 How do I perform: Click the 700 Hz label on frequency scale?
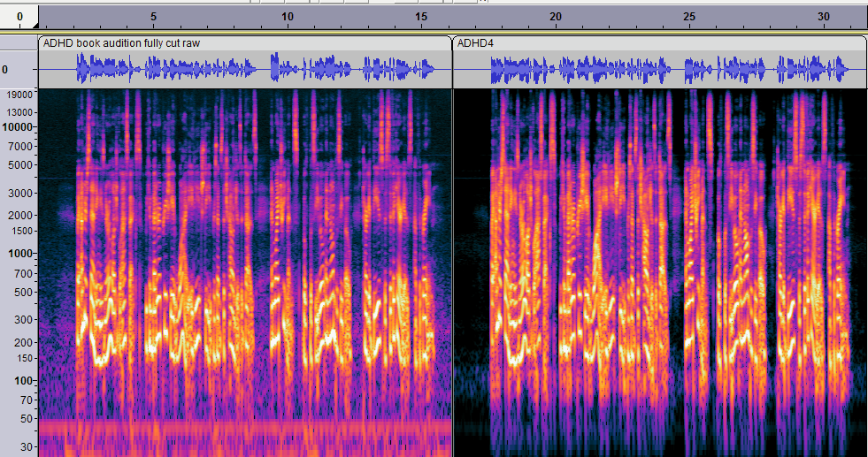pos(24,274)
